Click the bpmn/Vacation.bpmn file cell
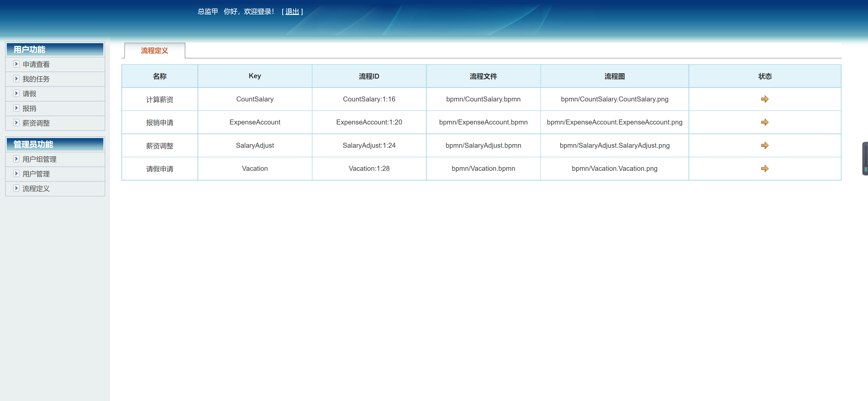 (483, 168)
